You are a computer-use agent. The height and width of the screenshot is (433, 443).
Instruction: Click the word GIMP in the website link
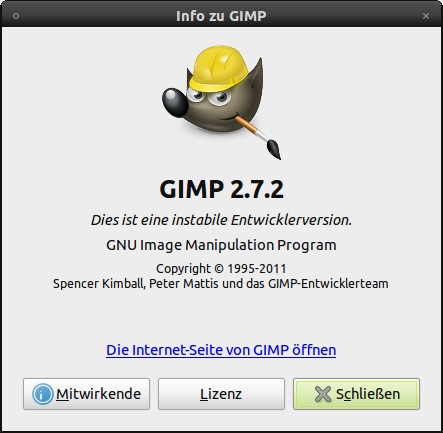coord(271,350)
